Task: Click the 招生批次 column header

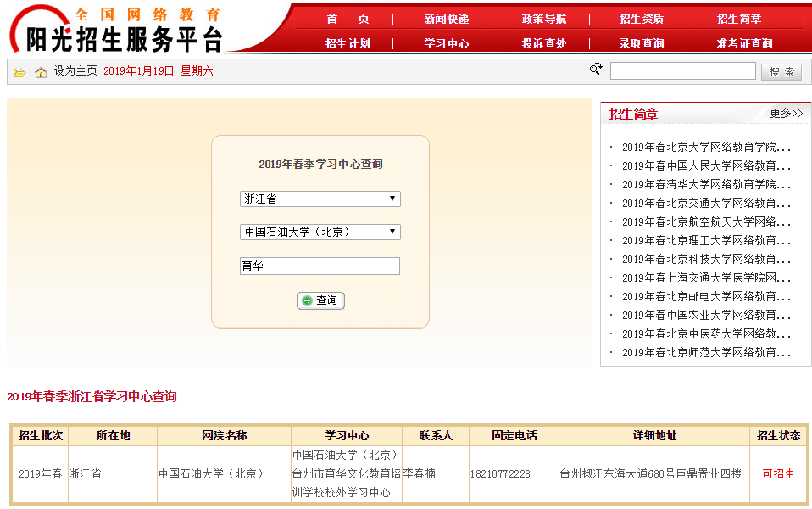Action: click(41, 436)
